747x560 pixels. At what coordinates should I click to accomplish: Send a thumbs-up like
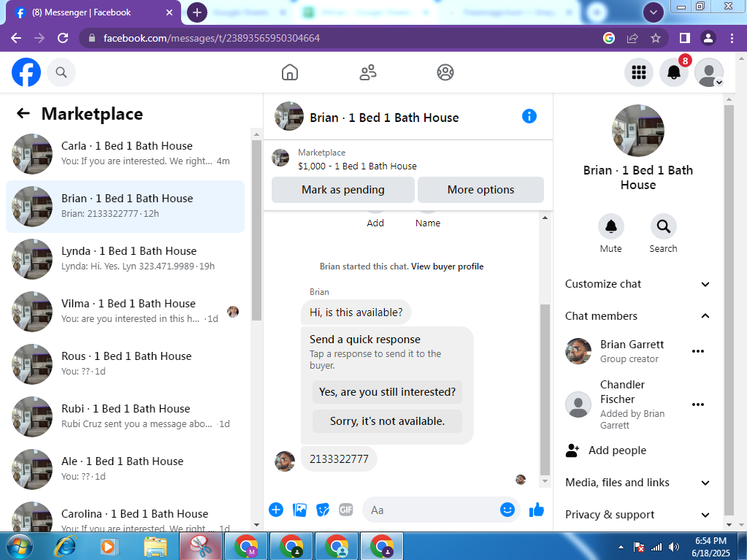tap(537, 510)
